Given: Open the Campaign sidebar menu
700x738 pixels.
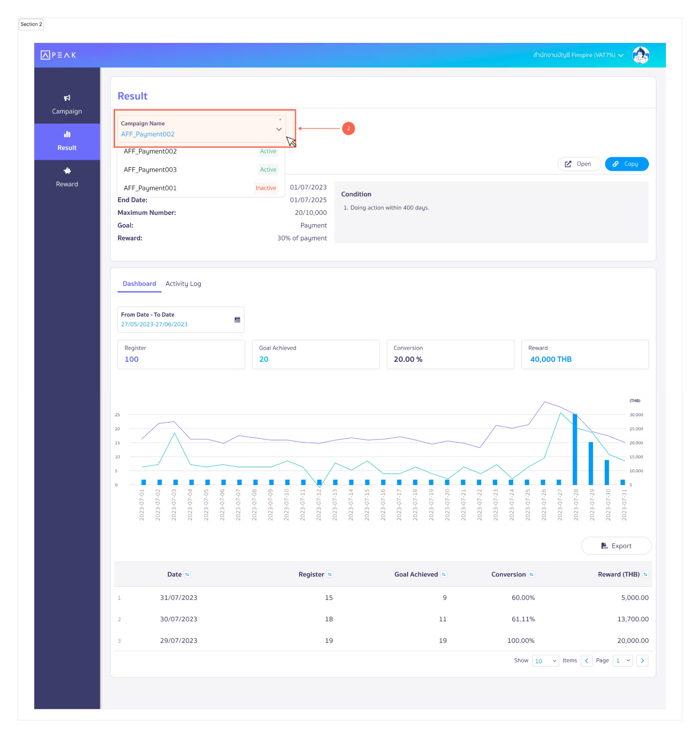Looking at the screenshot, I should click(67, 106).
